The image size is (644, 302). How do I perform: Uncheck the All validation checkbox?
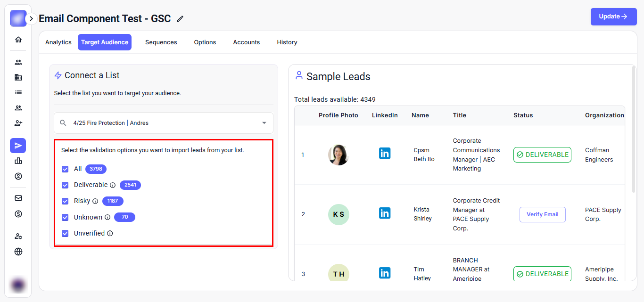(x=66, y=169)
